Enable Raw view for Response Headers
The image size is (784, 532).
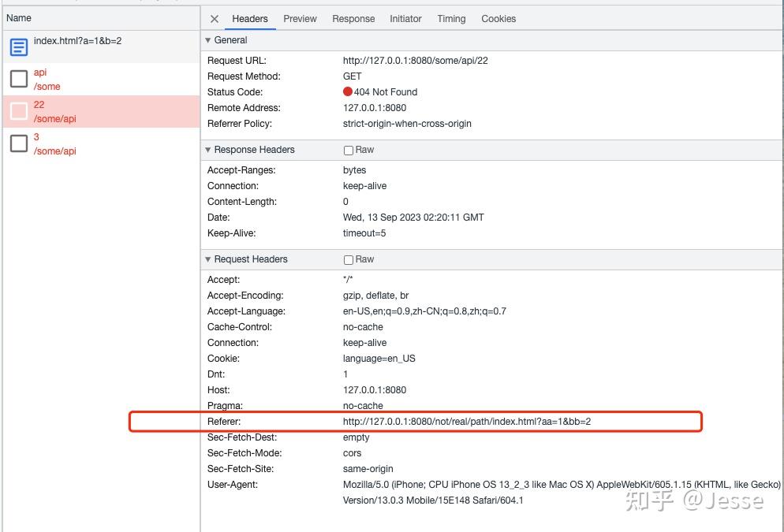pyautogui.click(x=349, y=150)
